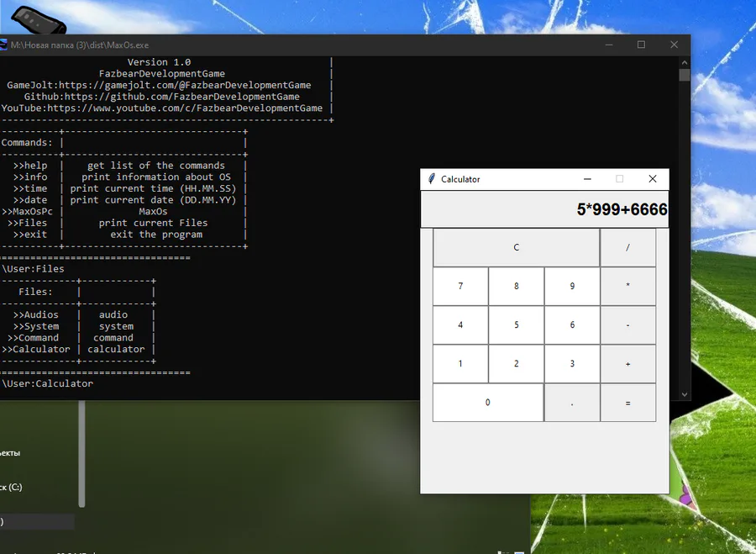Image resolution: width=756 pixels, height=554 pixels.
Task: Click the Calculator window feather icon
Action: [x=432, y=179]
